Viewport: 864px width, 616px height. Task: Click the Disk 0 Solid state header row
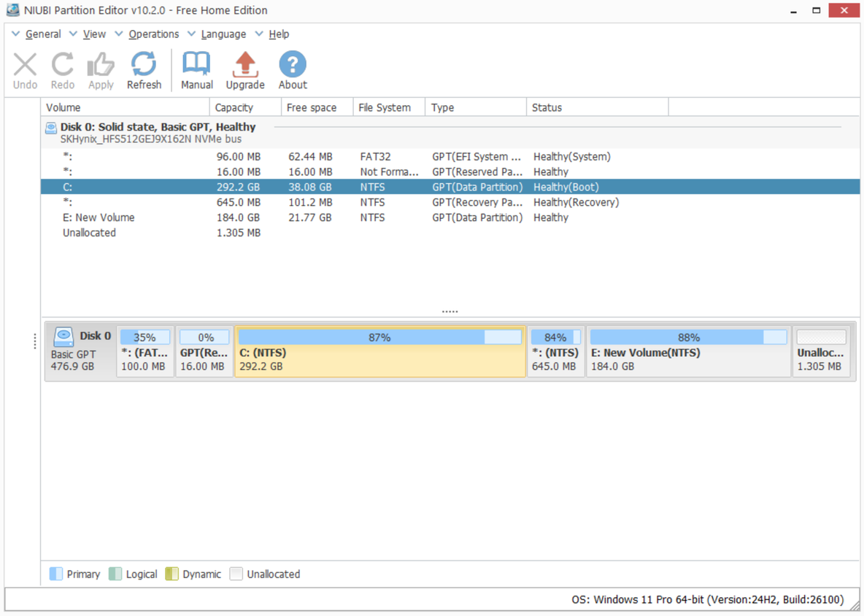click(x=450, y=133)
